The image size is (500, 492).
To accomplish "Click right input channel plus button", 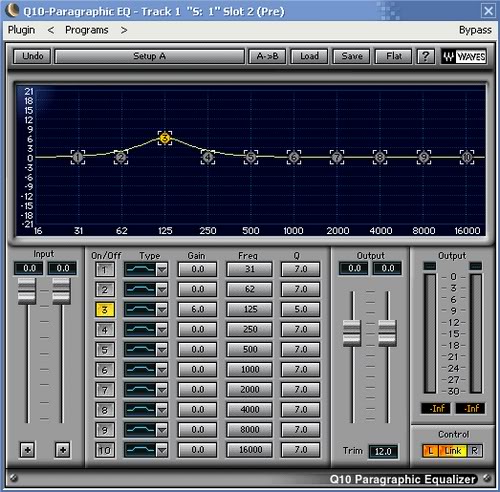I will 63,450.
